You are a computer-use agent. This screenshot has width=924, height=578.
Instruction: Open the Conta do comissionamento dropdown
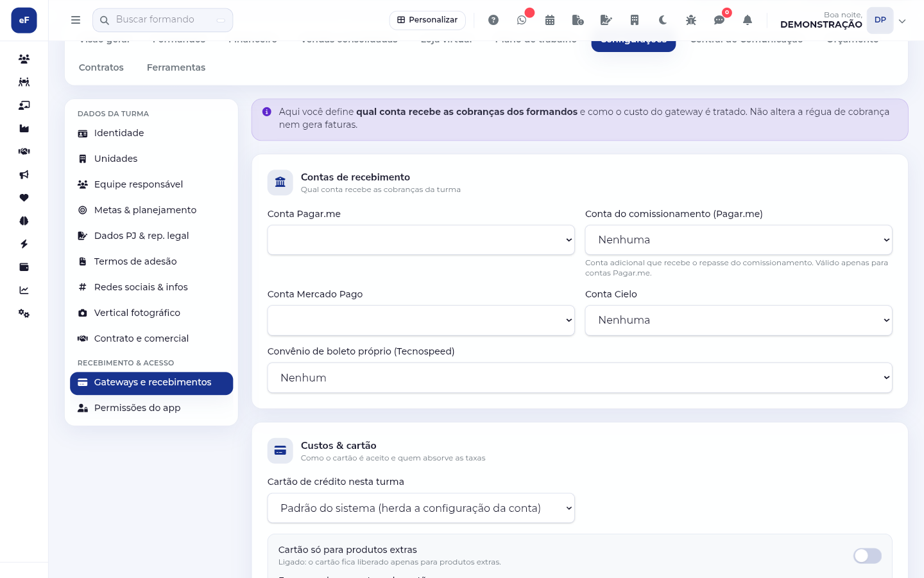pos(739,240)
